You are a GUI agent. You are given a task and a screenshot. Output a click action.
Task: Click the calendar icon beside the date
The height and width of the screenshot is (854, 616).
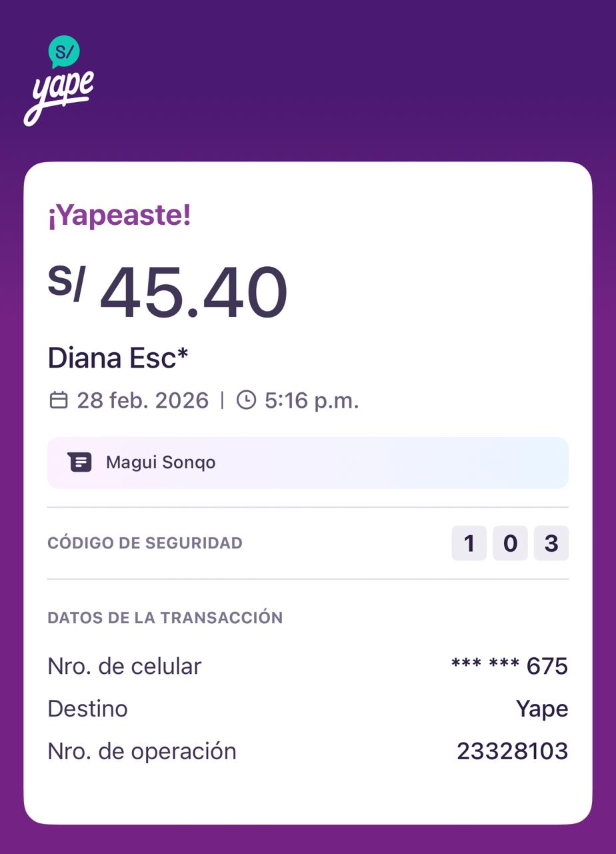pyautogui.click(x=59, y=400)
